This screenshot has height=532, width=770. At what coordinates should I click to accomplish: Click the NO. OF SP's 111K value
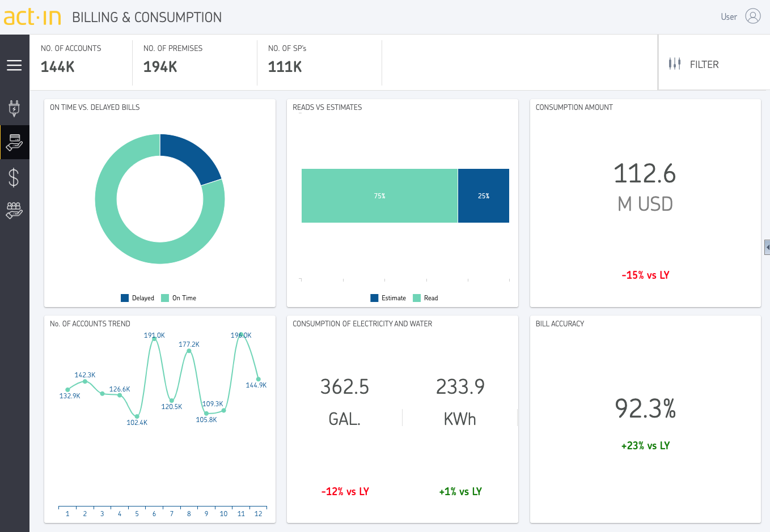pos(285,67)
